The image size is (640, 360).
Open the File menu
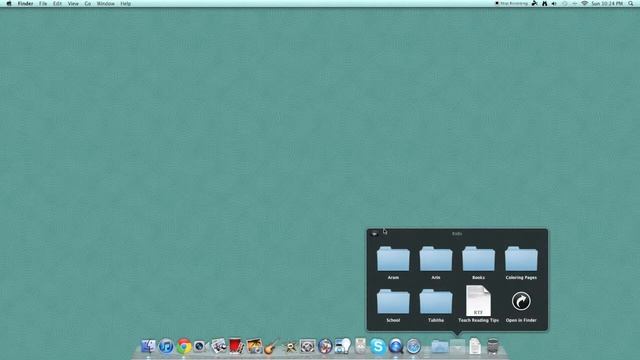[43, 3]
